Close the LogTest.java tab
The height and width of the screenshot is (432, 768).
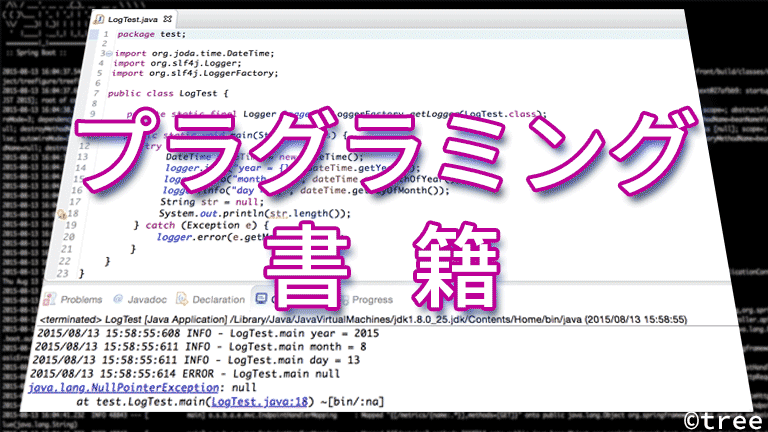168,19
